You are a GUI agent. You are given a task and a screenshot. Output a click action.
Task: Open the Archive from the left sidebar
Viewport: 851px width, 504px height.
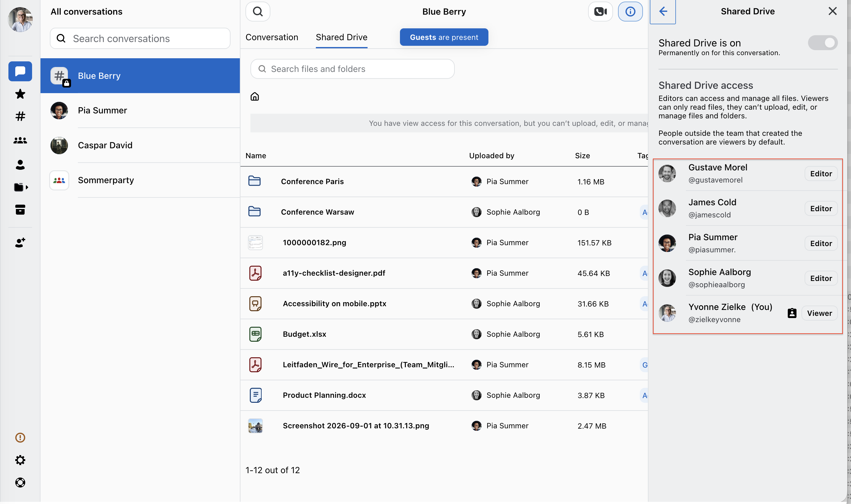[20, 210]
